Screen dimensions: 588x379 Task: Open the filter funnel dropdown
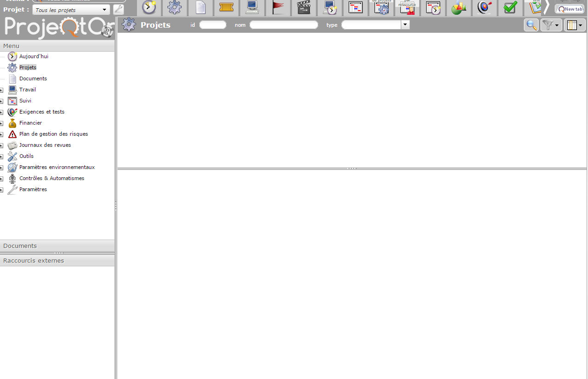click(x=551, y=25)
